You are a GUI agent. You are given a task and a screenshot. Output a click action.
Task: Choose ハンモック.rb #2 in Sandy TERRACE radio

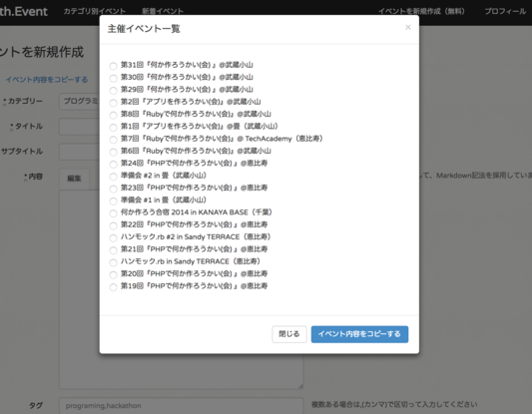pyautogui.click(x=113, y=237)
